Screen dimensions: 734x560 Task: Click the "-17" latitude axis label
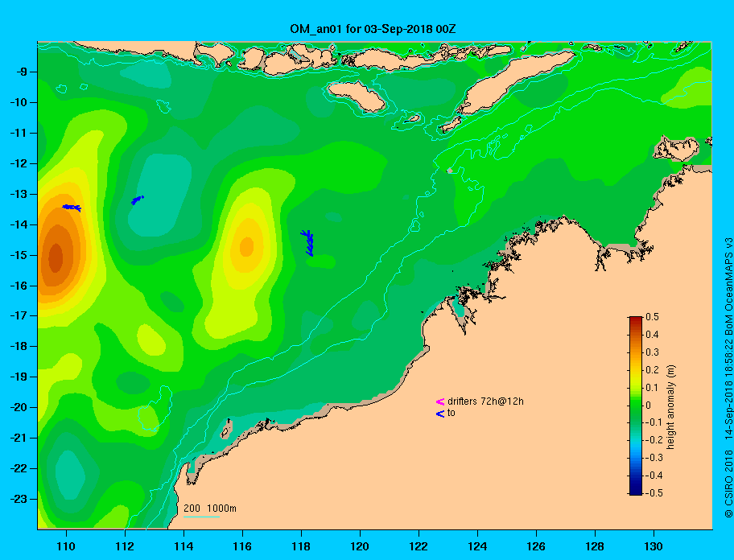20,315
